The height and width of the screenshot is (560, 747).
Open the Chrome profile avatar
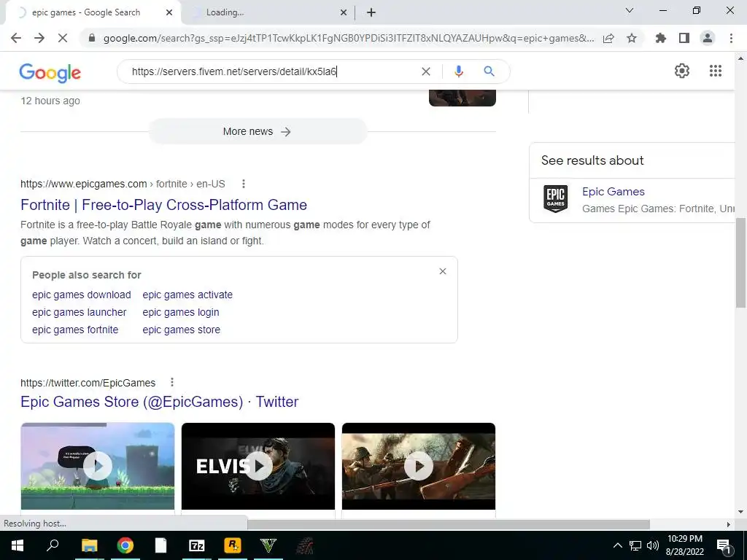click(x=708, y=38)
